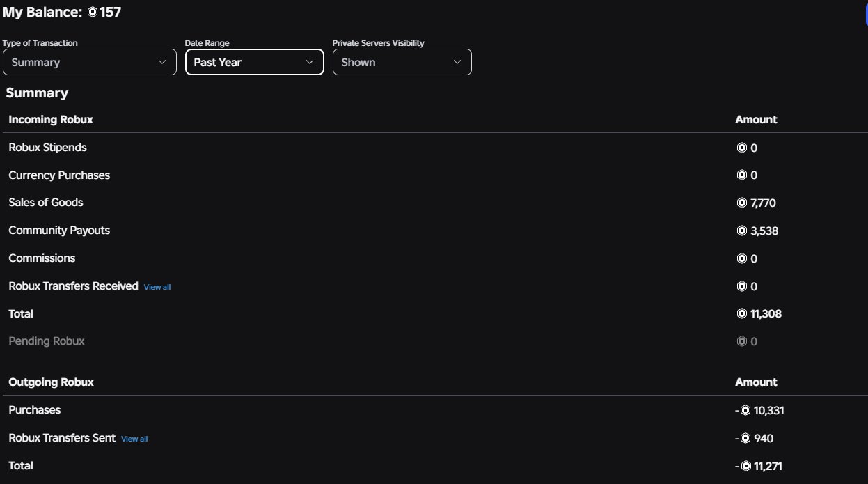Viewport: 868px width, 484px height.
Task: Click the Robux icon beside Community Payouts amount
Action: 741,231
